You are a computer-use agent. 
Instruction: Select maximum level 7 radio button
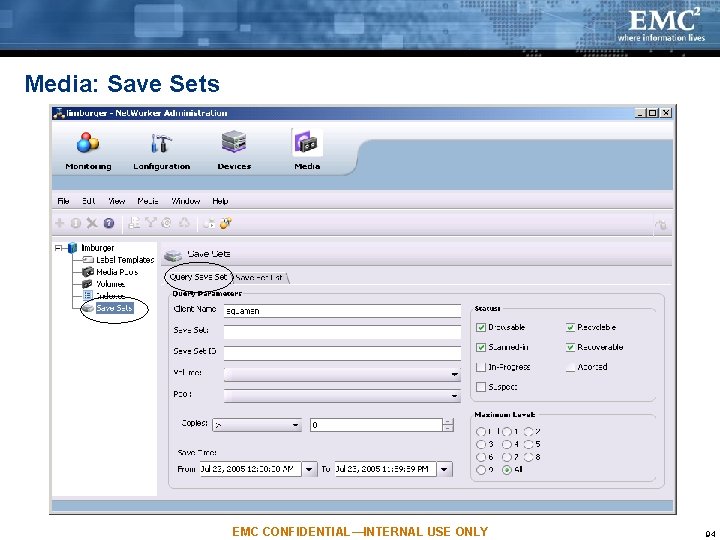pyautogui.click(x=506, y=457)
